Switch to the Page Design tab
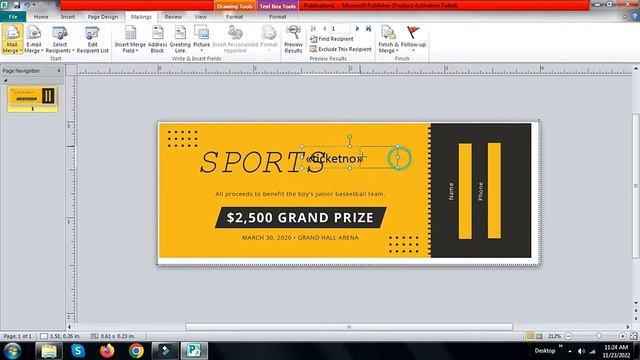The width and height of the screenshot is (640, 360). 102,17
